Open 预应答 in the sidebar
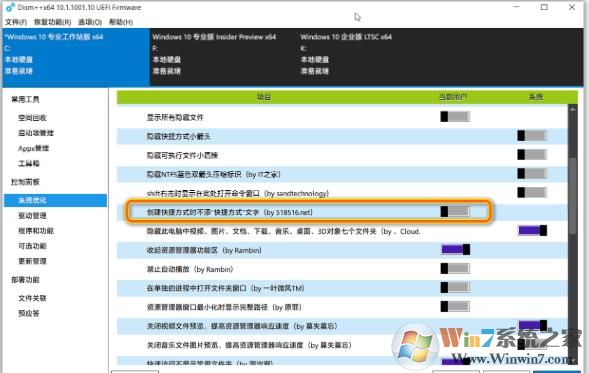The height and width of the screenshot is (373, 589). pos(29,313)
